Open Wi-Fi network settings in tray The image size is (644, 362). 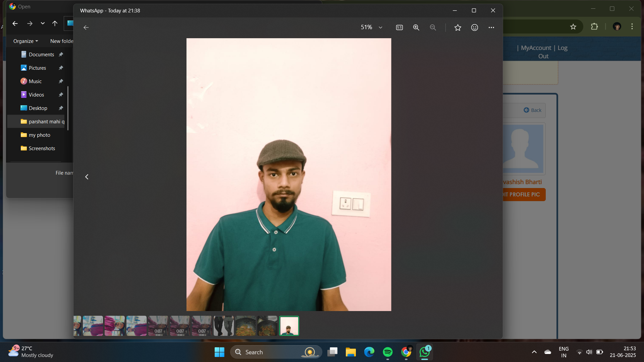pyautogui.click(x=579, y=352)
